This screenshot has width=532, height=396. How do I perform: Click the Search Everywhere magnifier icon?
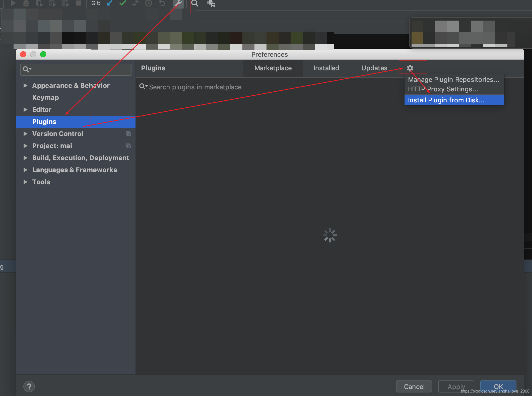(195, 3)
